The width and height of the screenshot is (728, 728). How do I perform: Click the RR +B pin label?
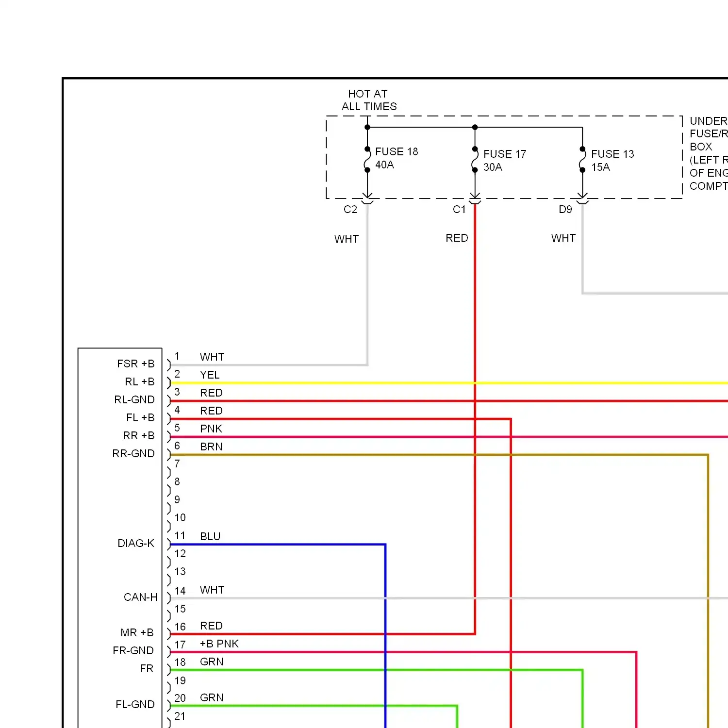click(139, 435)
